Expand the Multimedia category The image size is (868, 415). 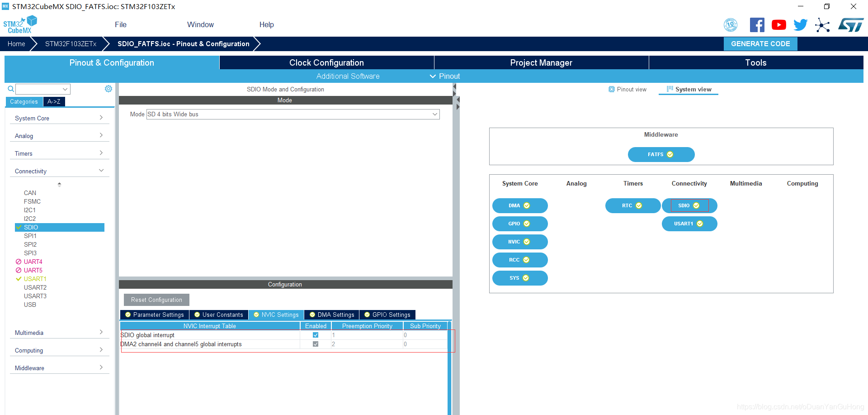pyautogui.click(x=59, y=333)
